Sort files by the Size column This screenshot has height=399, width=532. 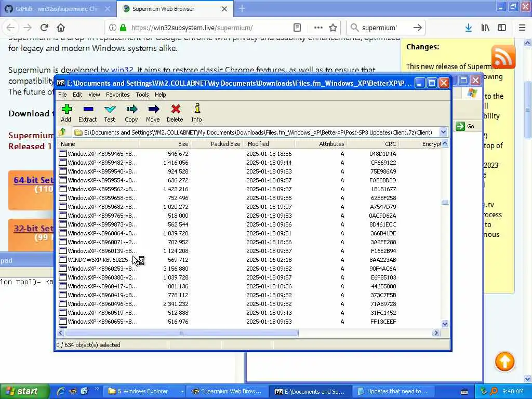(x=165, y=144)
